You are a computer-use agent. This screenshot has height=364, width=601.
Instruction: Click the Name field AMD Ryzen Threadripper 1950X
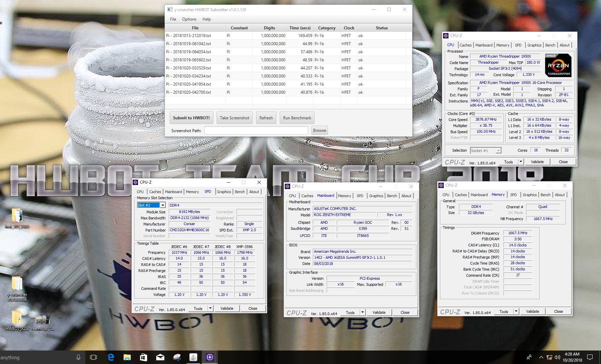coord(505,57)
